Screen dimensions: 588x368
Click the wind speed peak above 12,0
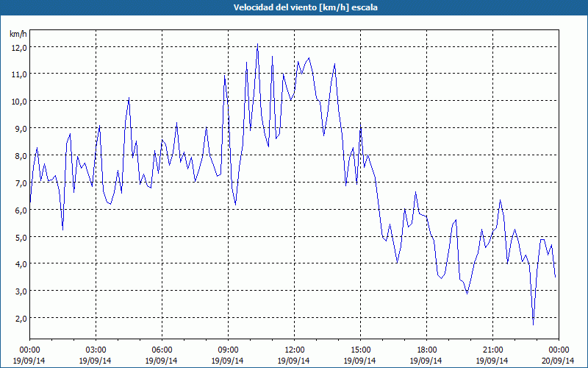pos(258,44)
